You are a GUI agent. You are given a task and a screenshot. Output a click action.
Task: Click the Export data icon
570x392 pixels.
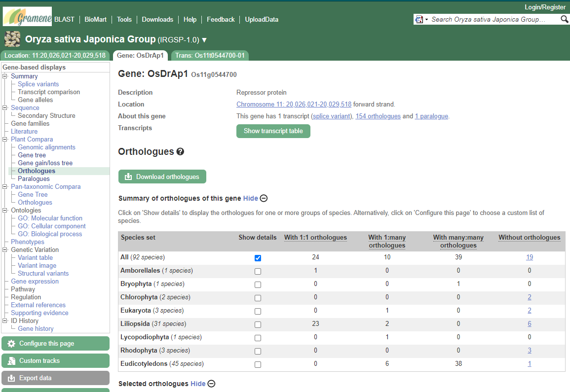pos(11,378)
